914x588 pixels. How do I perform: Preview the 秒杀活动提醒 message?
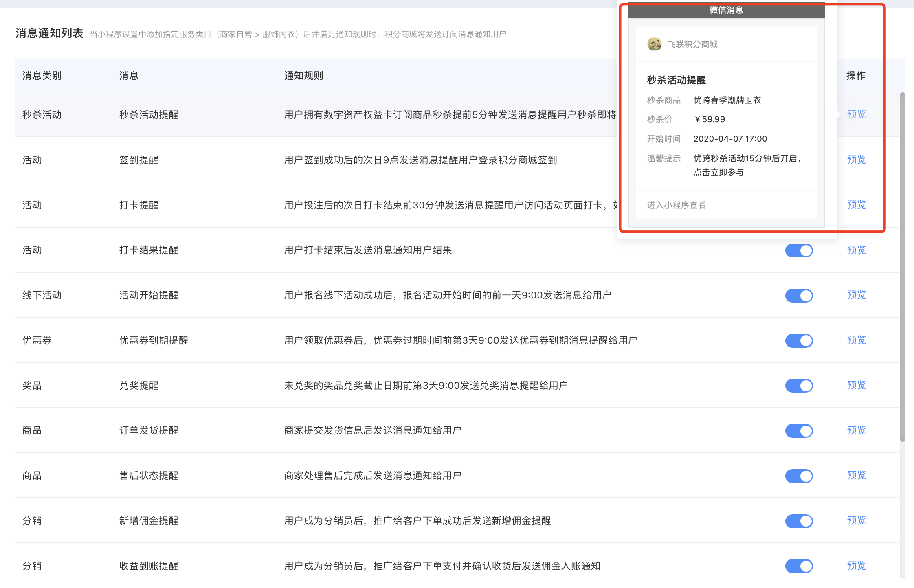tap(856, 114)
